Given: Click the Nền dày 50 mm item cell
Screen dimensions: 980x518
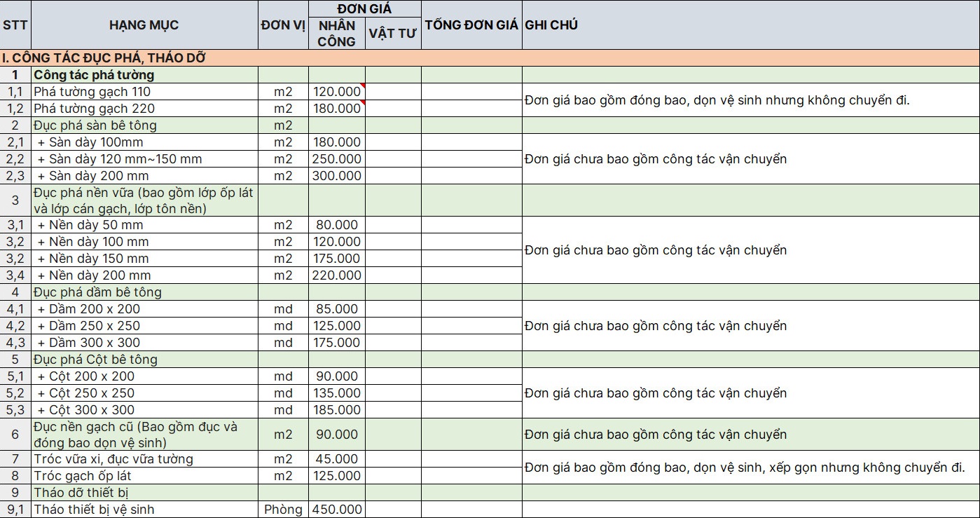Looking at the screenshot, I should tap(144, 225).
